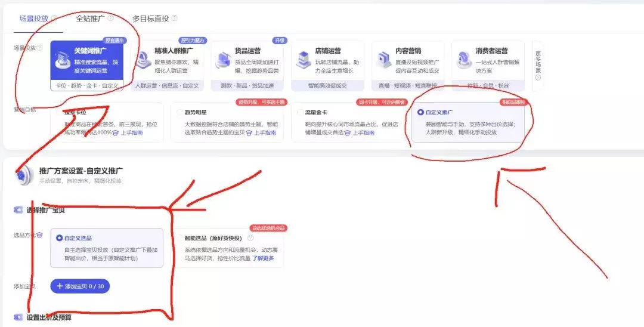Image resolution: width=644 pixels, height=327 pixels.
Task: Click the graduation cap icon beside 选品方式
Action: (x=39, y=235)
